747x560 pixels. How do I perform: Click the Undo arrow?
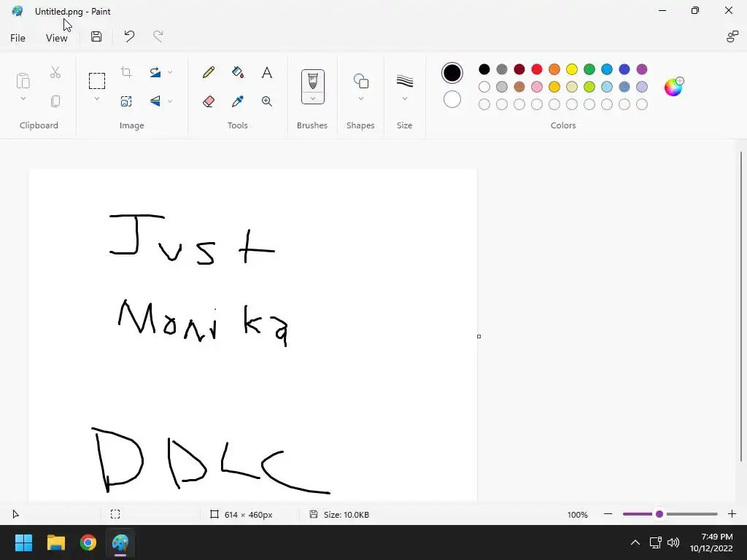click(129, 36)
